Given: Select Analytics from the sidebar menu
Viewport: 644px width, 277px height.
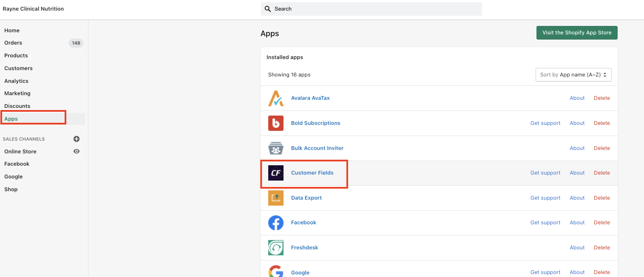Looking at the screenshot, I should tap(16, 81).
